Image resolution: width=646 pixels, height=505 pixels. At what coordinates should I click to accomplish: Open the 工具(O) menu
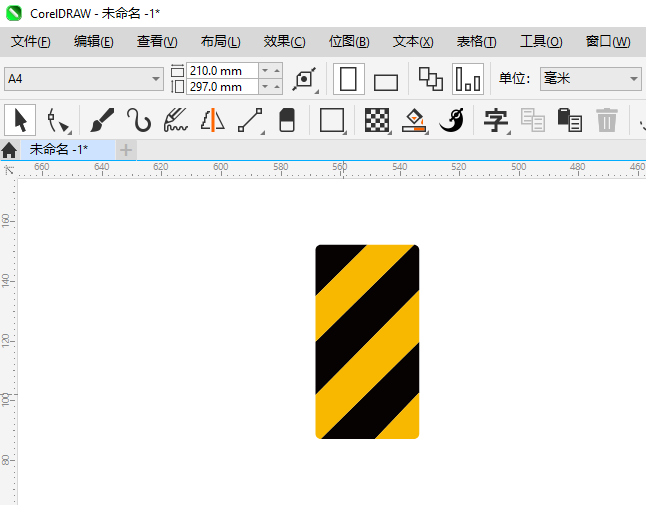[x=541, y=42]
